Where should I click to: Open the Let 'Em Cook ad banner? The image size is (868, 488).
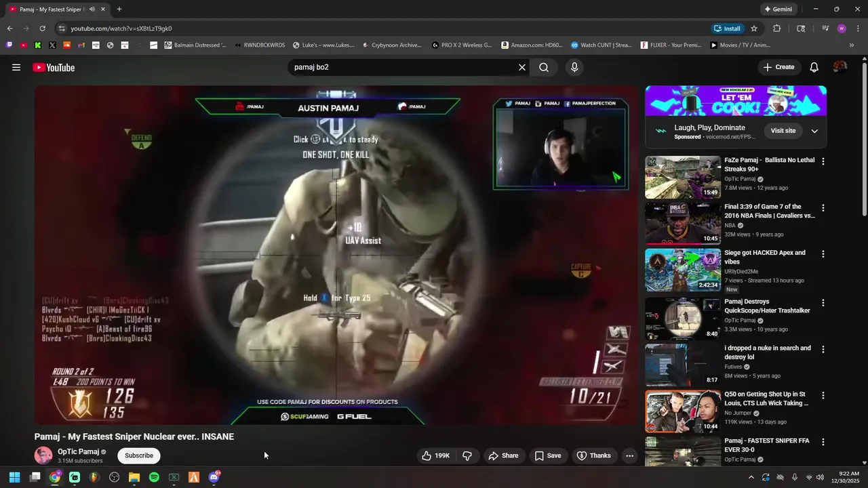736,100
